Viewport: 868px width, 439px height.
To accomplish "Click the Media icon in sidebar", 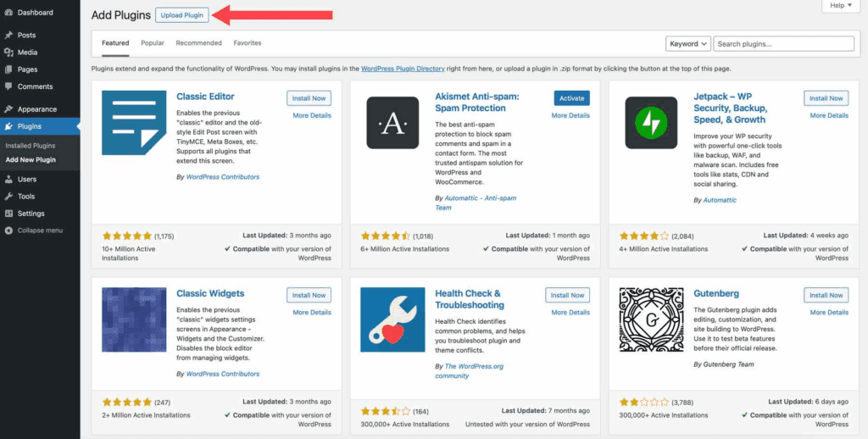I will pyautogui.click(x=8, y=52).
